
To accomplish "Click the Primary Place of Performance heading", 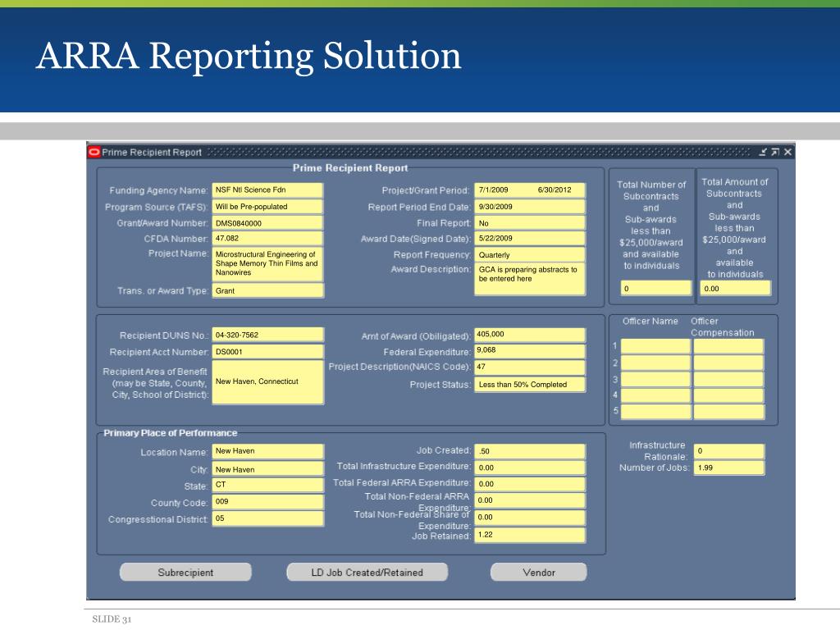I will coord(171,433).
